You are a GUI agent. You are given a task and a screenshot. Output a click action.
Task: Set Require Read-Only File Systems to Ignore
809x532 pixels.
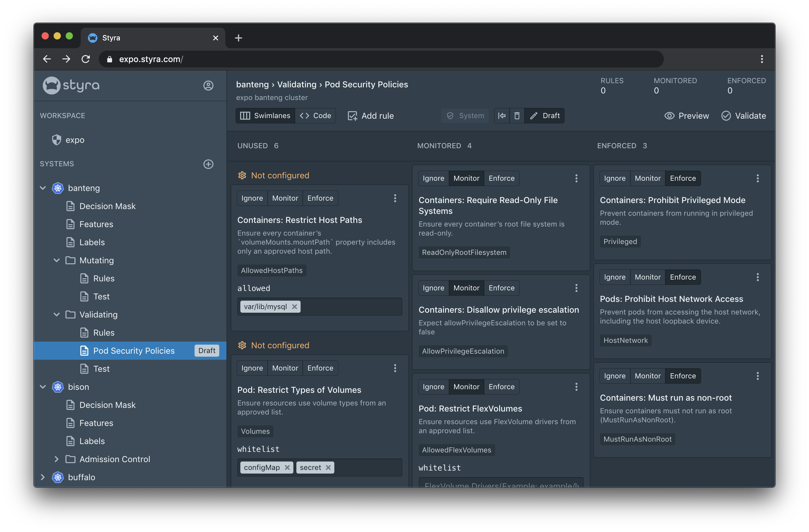(x=433, y=178)
